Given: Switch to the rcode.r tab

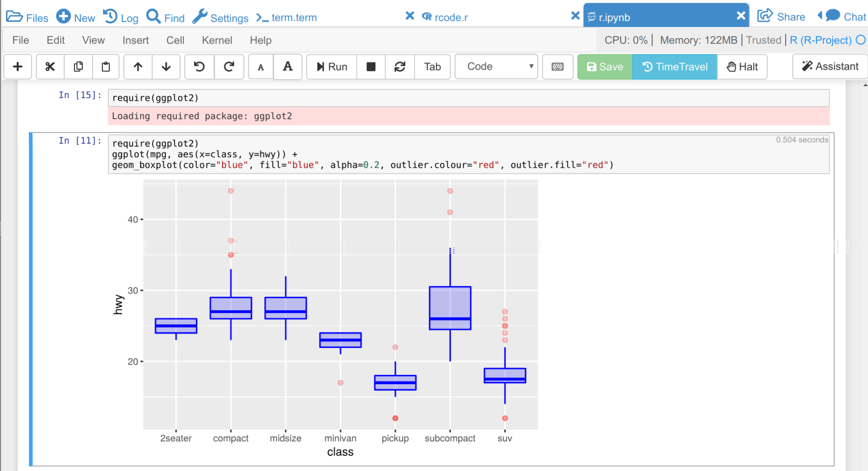Looking at the screenshot, I should tap(450, 17).
